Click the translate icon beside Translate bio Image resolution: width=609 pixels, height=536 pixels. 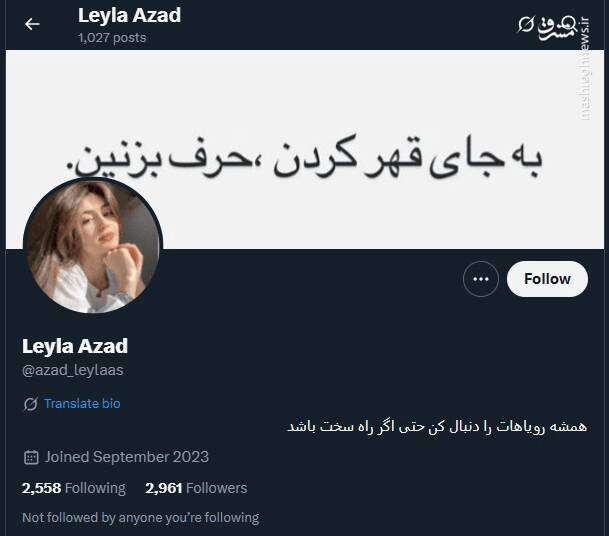click(x=30, y=404)
